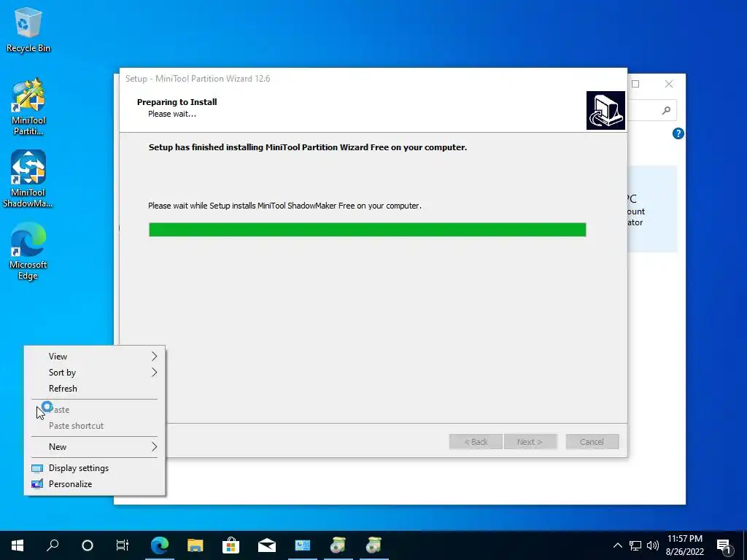Screen dimensions: 747x560
Task: Choose Paste shortcut in context menu
Action: pyautogui.click(x=94, y=426)
